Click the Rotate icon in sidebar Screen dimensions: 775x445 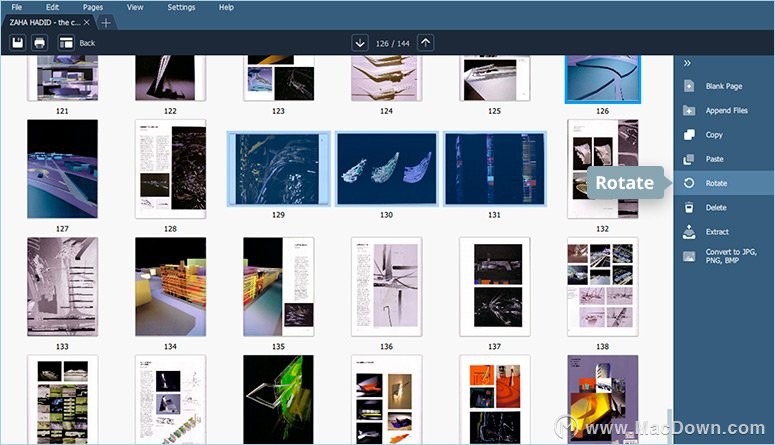click(x=689, y=183)
